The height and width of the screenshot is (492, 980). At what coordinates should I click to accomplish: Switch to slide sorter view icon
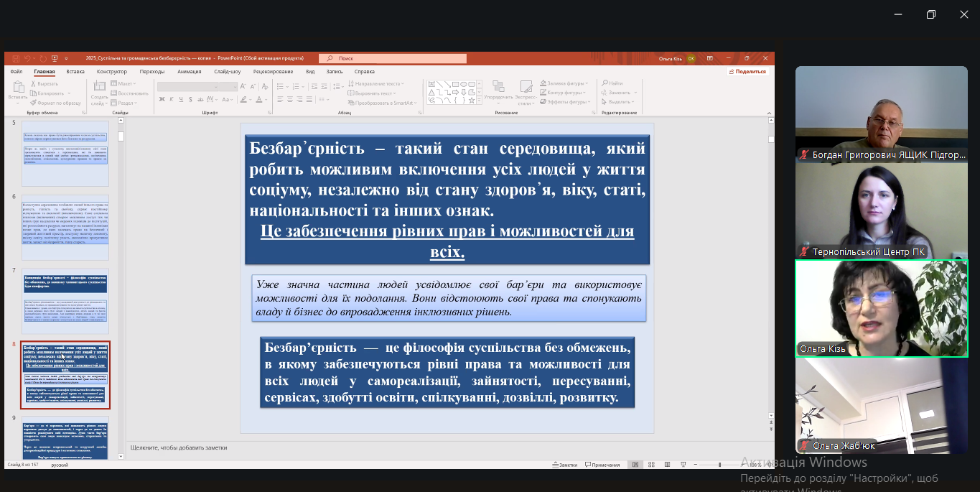[650, 465]
